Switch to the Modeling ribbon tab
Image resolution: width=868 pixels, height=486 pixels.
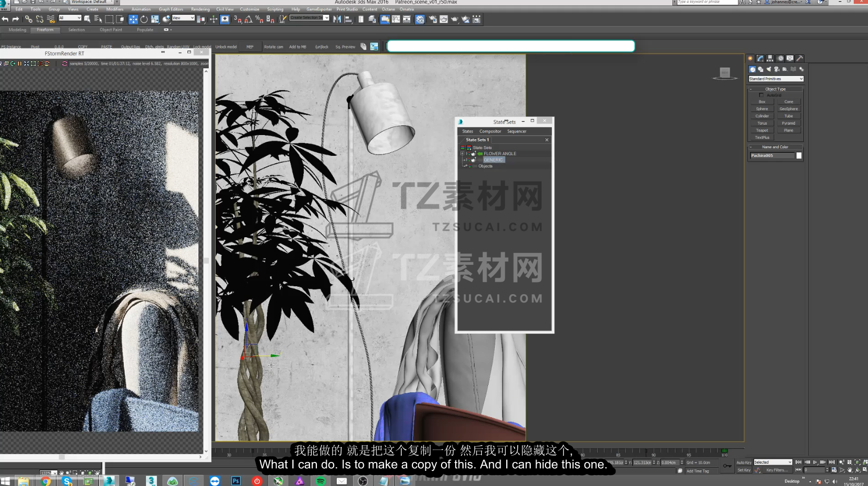[17, 30]
